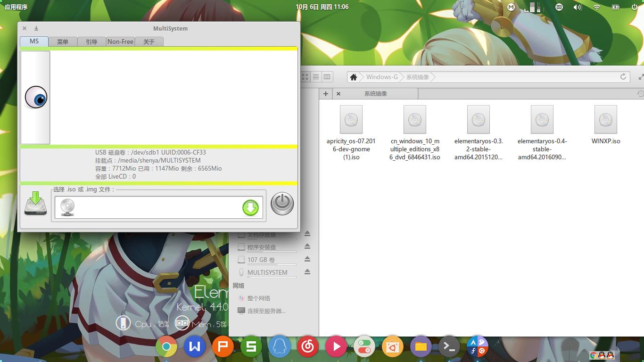Close the 系统镜像 file manager tab

coord(339,94)
